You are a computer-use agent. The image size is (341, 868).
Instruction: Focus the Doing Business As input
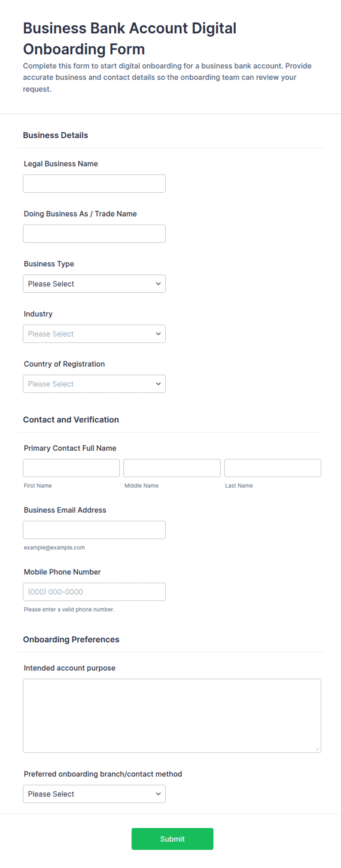pos(94,233)
